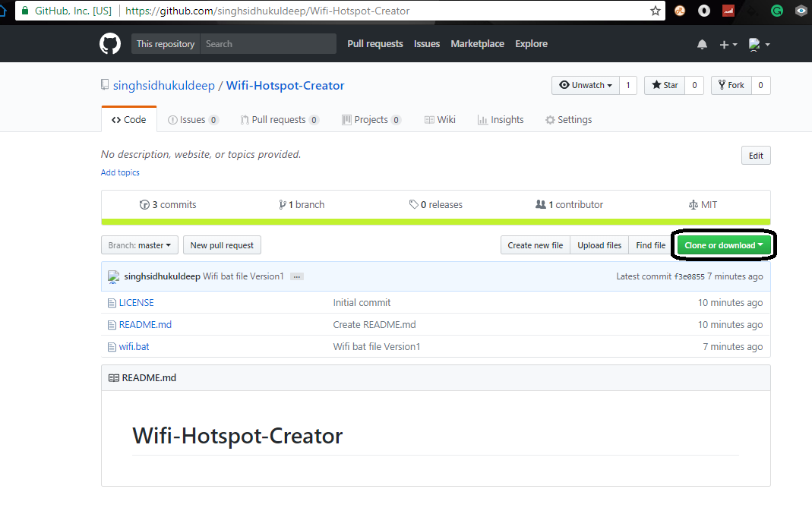Open the Unwatch dropdown

tap(586, 86)
